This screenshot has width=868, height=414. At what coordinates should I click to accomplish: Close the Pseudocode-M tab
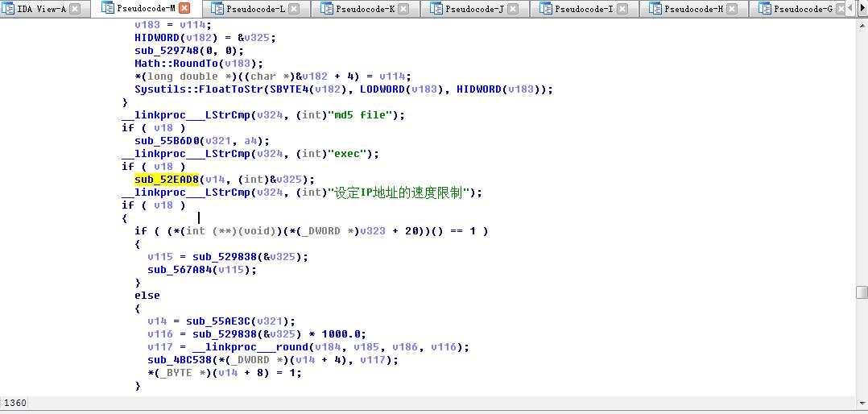[x=184, y=9]
